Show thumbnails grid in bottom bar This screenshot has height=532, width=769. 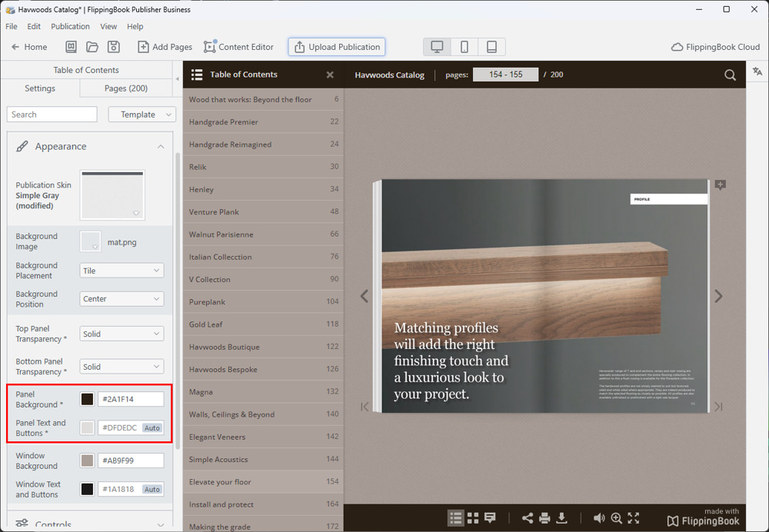click(x=473, y=518)
